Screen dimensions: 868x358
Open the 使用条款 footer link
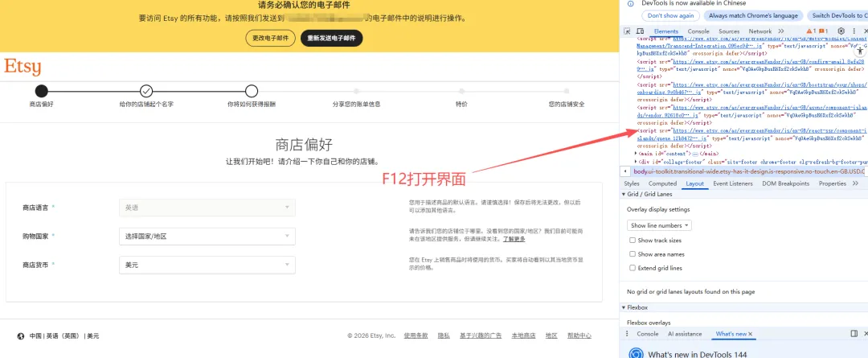[x=416, y=335]
